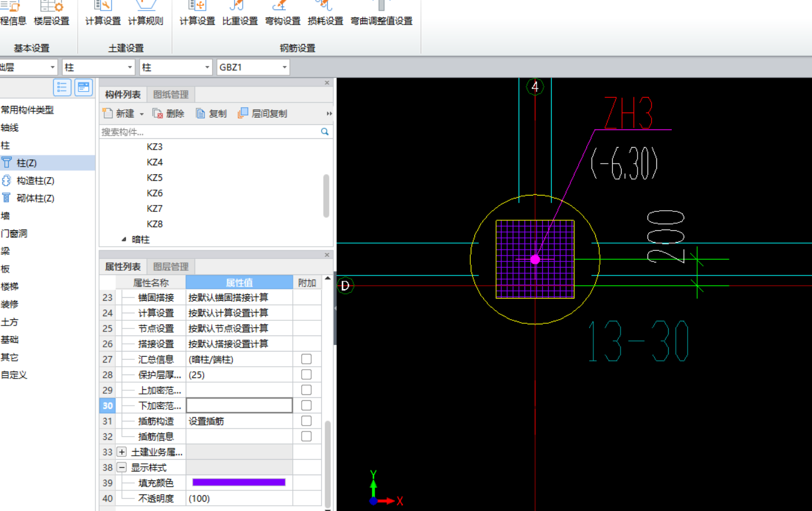This screenshot has height=511, width=812.
Task: Switch to 构件列表 tab
Action: coord(123,94)
